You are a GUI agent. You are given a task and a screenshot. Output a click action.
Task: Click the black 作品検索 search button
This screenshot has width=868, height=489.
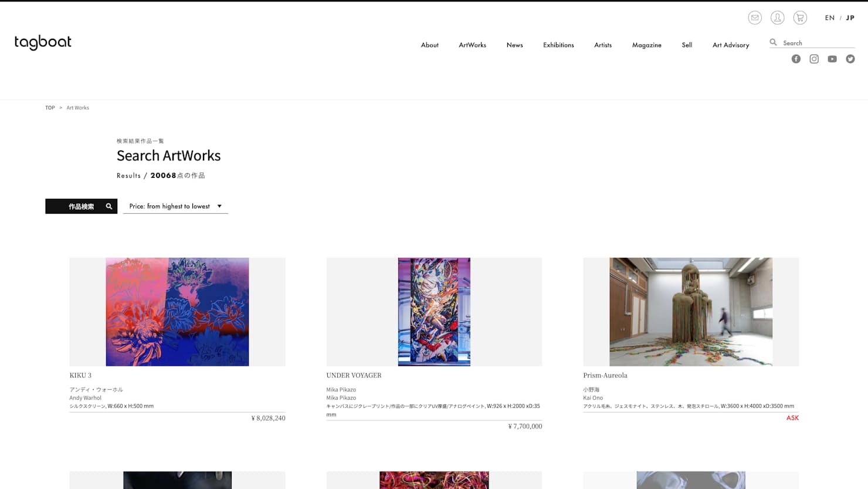pyautogui.click(x=81, y=206)
